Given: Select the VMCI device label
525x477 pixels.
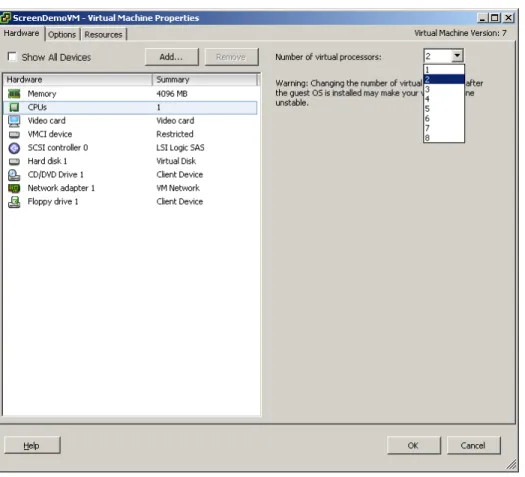Looking at the screenshot, I should pyautogui.click(x=50, y=134).
